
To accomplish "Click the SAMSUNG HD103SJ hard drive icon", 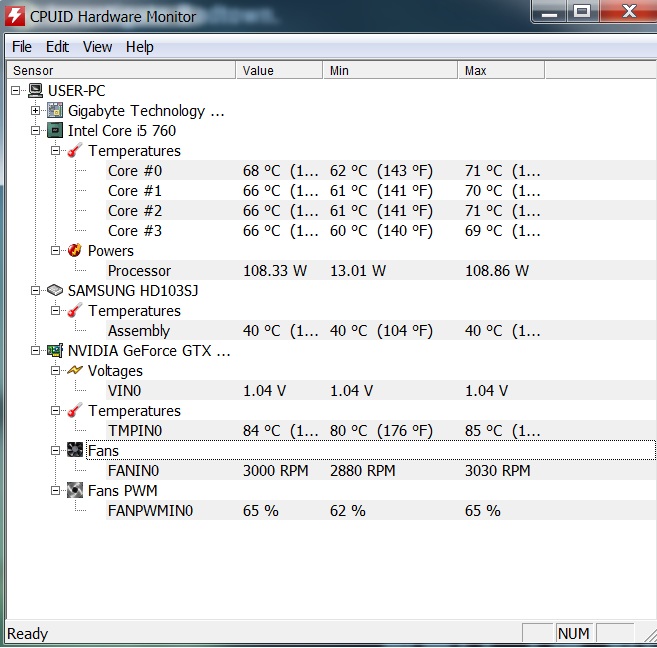I will click(55, 291).
